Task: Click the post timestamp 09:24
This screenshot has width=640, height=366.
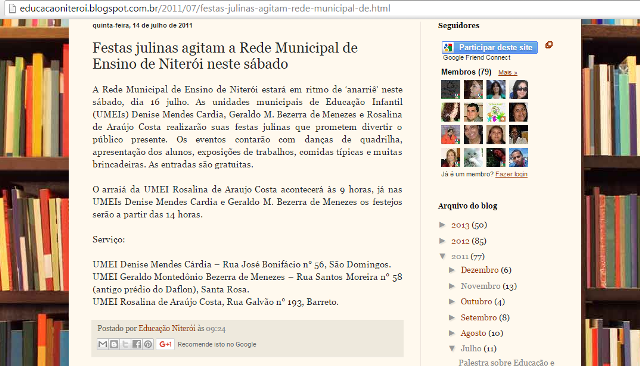Action: click(x=216, y=328)
